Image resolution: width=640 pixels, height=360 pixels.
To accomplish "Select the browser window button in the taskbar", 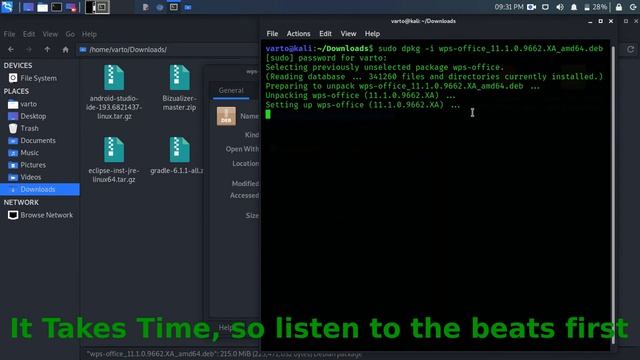I will [x=160, y=7].
